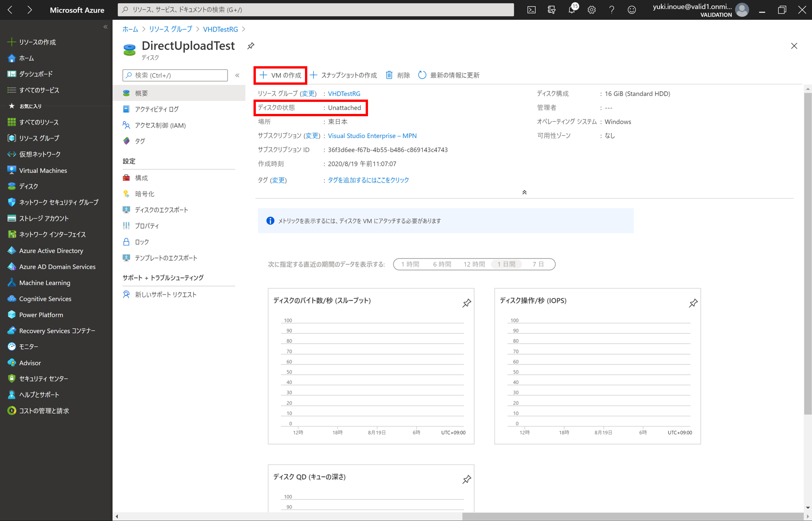This screenshot has height=521, width=812.
Task: Click VM の作成 button
Action: tap(280, 75)
